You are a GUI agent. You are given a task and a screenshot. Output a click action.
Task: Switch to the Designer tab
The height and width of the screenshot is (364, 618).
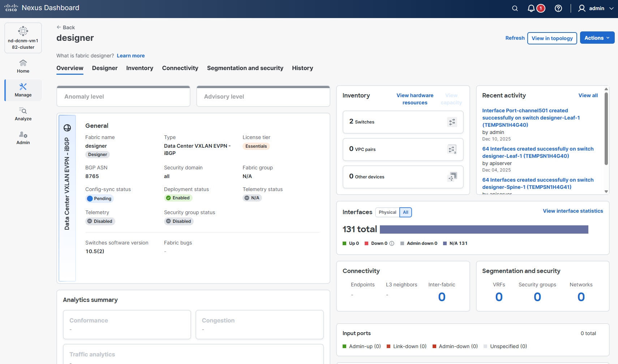105,68
